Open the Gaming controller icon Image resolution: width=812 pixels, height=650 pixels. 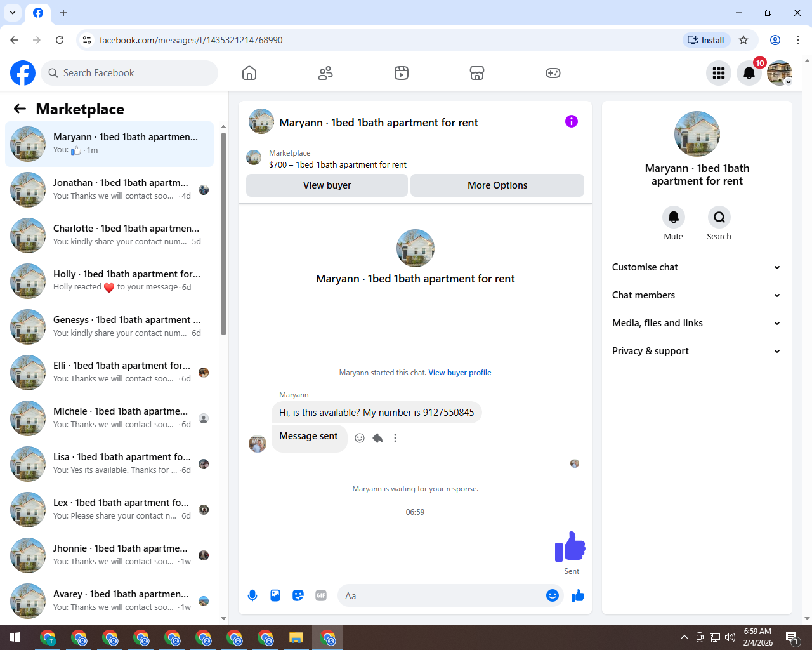pos(553,73)
